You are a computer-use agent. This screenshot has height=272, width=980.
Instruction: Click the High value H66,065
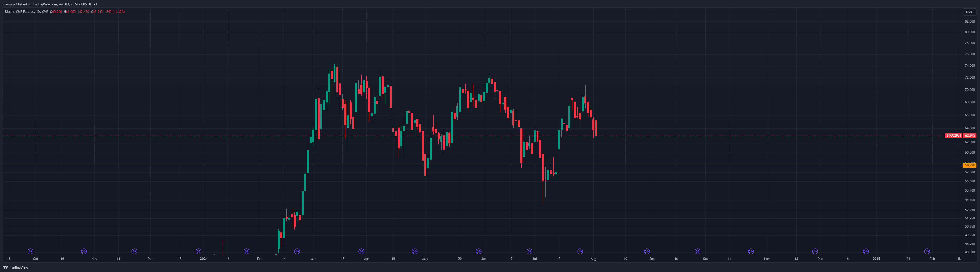[70, 12]
